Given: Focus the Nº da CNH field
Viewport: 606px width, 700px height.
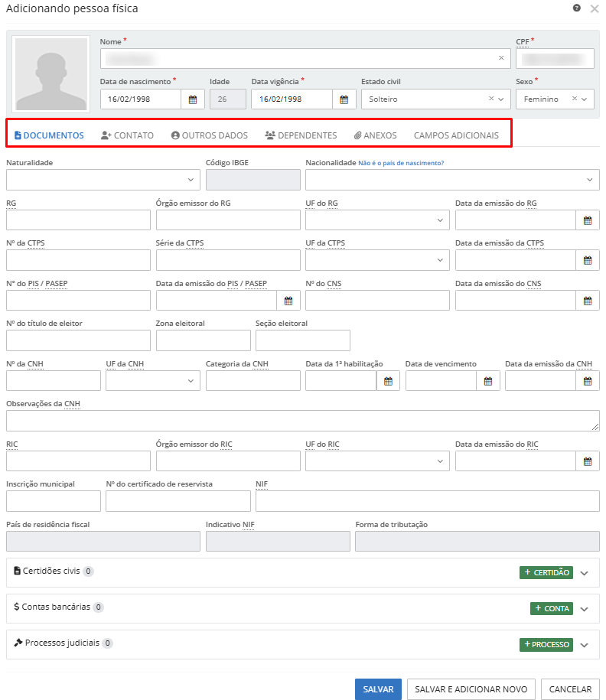Looking at the screenshot, I should coord(53,381).
